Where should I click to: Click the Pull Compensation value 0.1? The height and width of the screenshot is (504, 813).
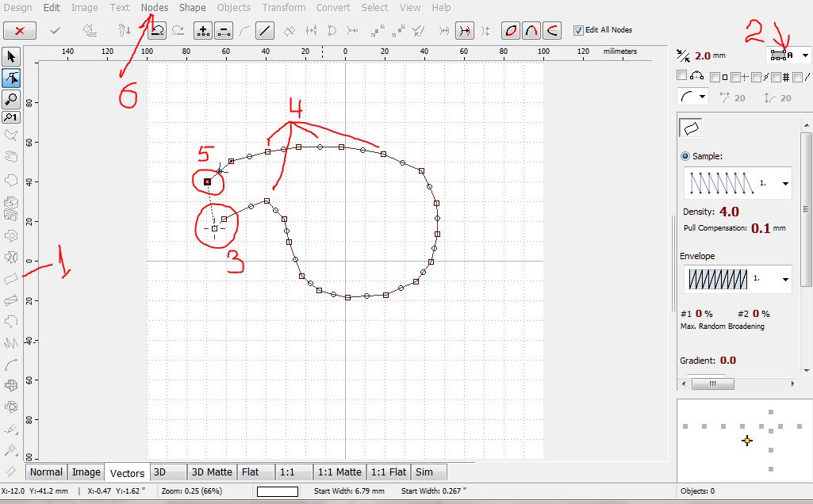click(760, 228)
